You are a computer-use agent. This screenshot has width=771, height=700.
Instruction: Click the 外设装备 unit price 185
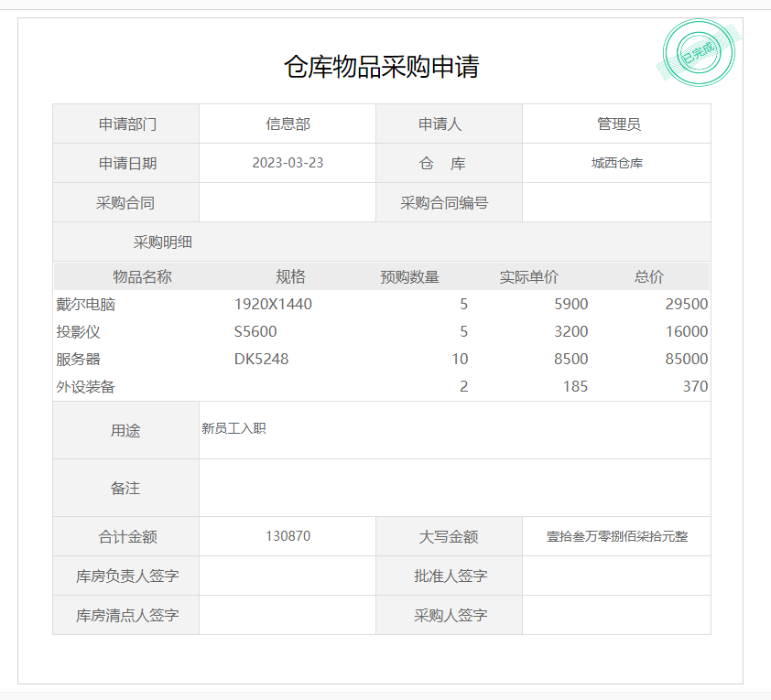pyautogui.click(x=575, y=386)
